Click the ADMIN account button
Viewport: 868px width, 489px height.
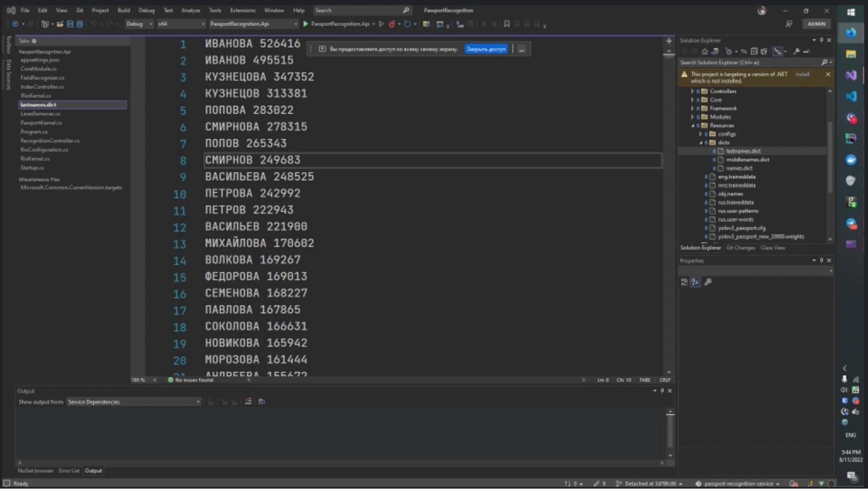816,24
